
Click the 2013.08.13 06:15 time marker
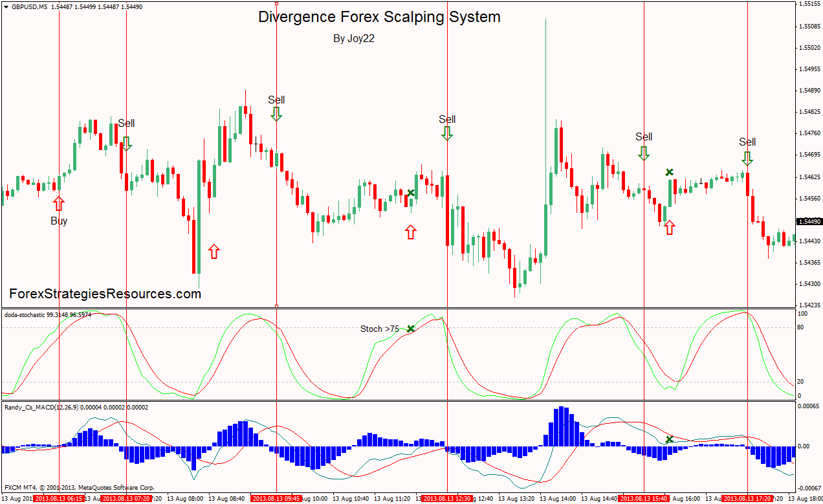pyautogui.click(x=59, y=499)
